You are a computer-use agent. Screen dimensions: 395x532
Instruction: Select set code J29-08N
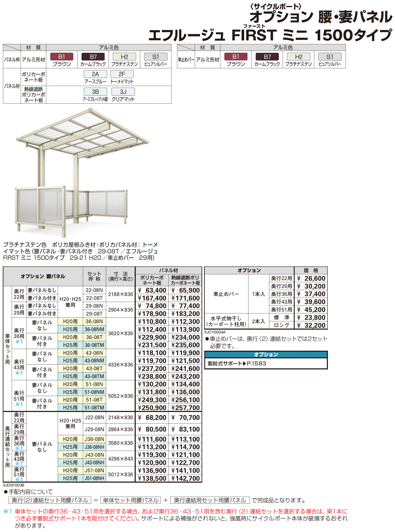click(x=94, y=429)
